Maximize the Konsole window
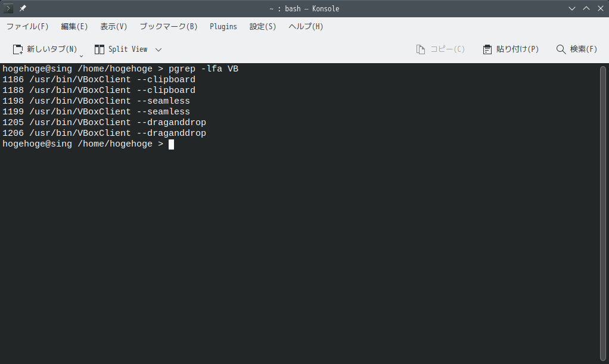Image resolution: width=609 pixels, height=364 pixels. [x=586, y=8]
